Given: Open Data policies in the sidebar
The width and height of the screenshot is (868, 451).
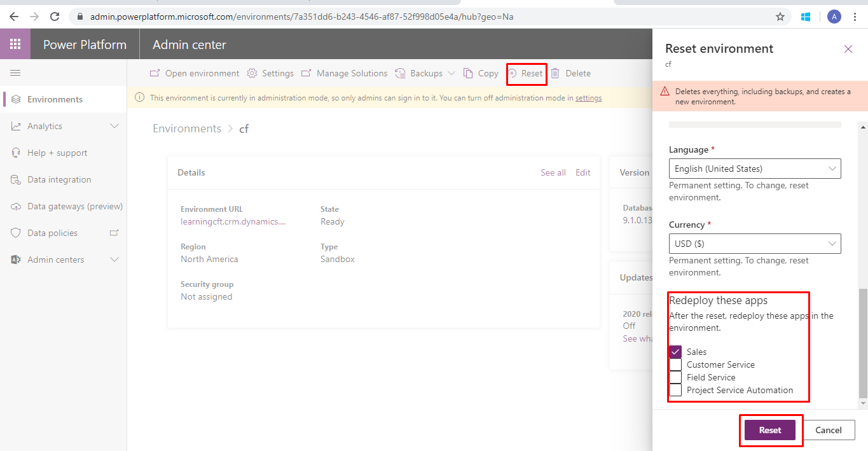Looking at the screenshot, I should [52, 233].
